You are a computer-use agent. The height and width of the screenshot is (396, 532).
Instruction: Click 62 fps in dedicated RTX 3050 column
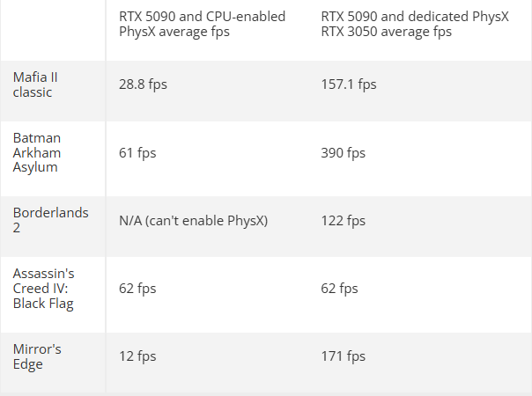pos(340,289)
